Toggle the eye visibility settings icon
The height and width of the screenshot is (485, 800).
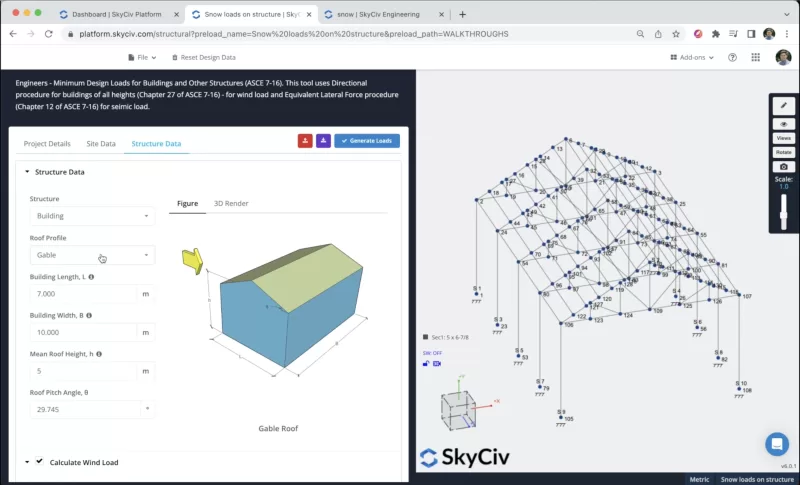point(784,124)
